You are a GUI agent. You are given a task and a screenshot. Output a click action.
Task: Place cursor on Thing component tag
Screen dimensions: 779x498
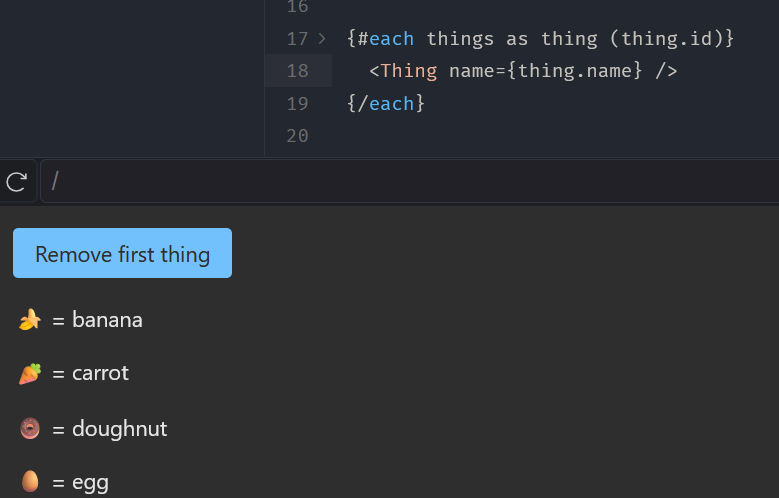point(409,71)
